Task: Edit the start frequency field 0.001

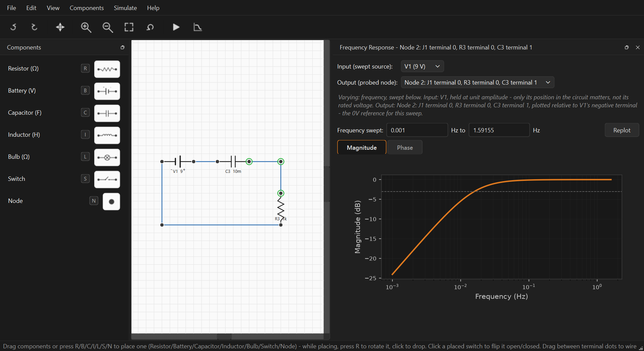Action: pos(417,130)
